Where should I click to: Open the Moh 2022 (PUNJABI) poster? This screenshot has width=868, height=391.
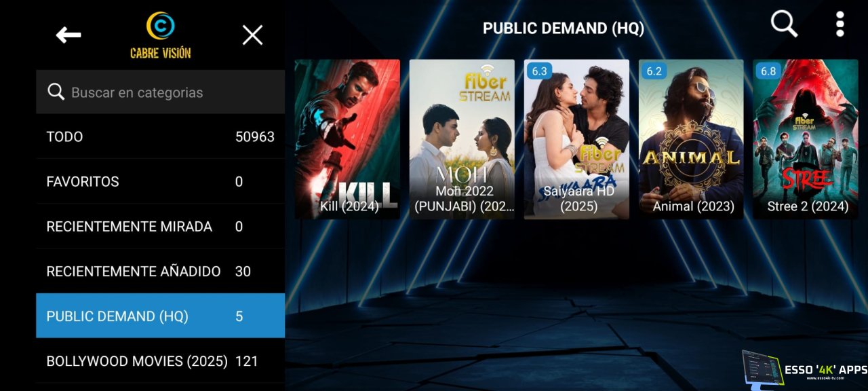[x=462, y=139]
